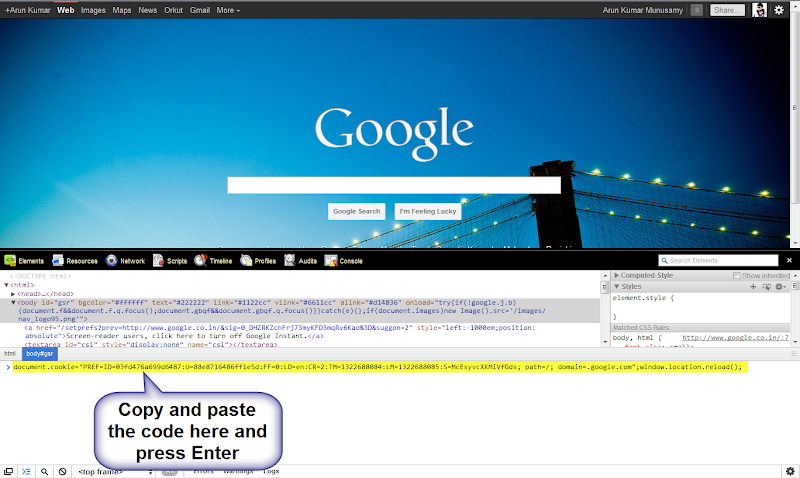
Task: Collapse the body node triangle
Action: tap(13, 303)
